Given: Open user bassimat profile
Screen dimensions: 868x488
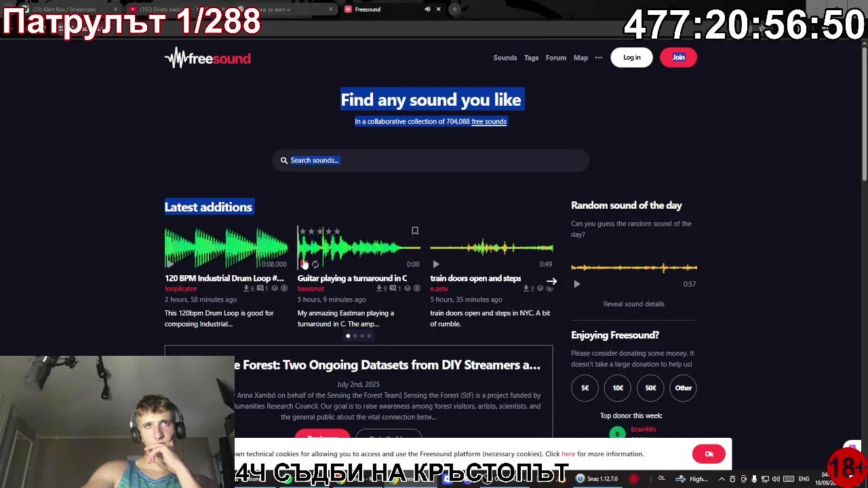Looking at the screenshot, I should 311,289.
